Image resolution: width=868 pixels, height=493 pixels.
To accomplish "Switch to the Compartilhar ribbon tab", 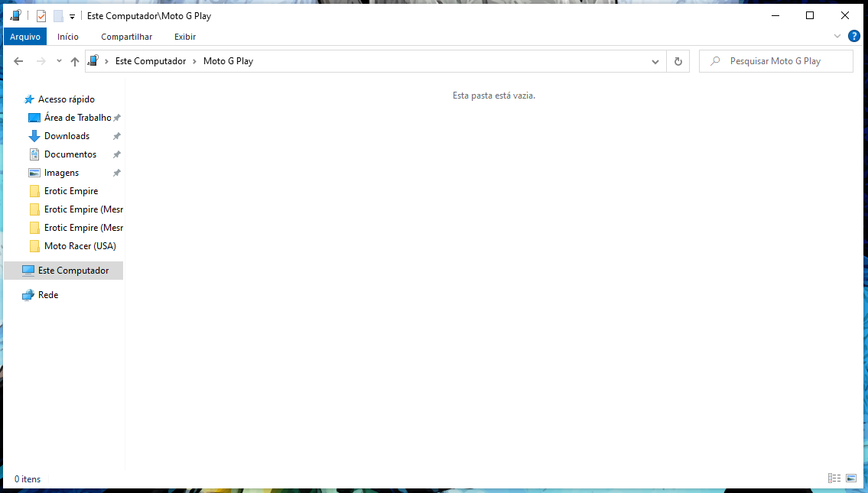I will pos(127,37).
